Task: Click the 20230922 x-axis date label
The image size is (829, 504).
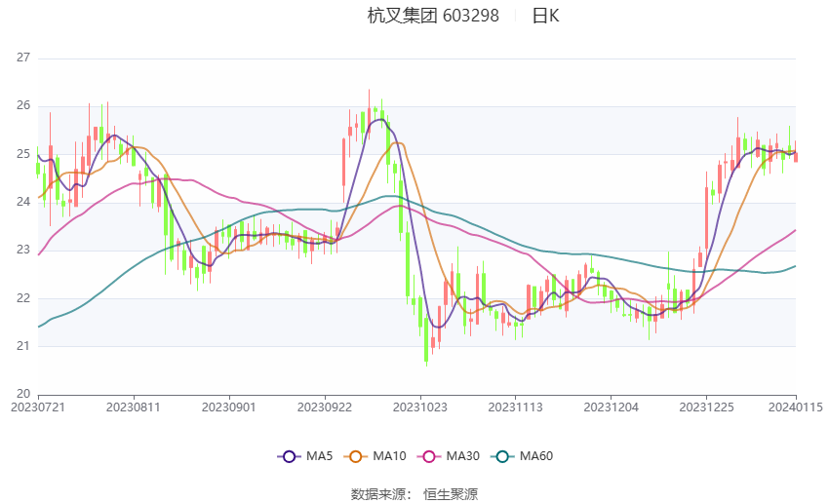Action: point(325,407)
